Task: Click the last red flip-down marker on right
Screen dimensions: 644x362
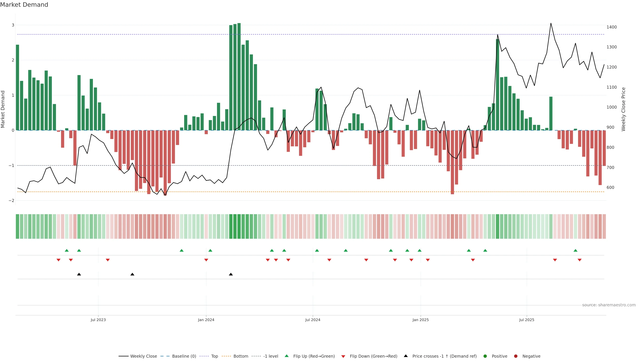Action: (x=579, y=260)
